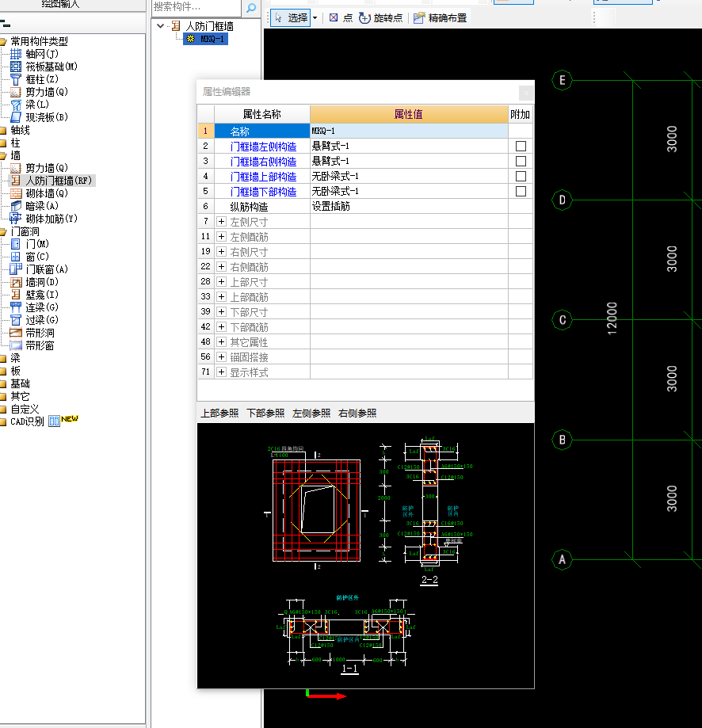Expand the 右侧尺寸 property group
Viewport: 702px width, 728px height.
coord(222,252)
